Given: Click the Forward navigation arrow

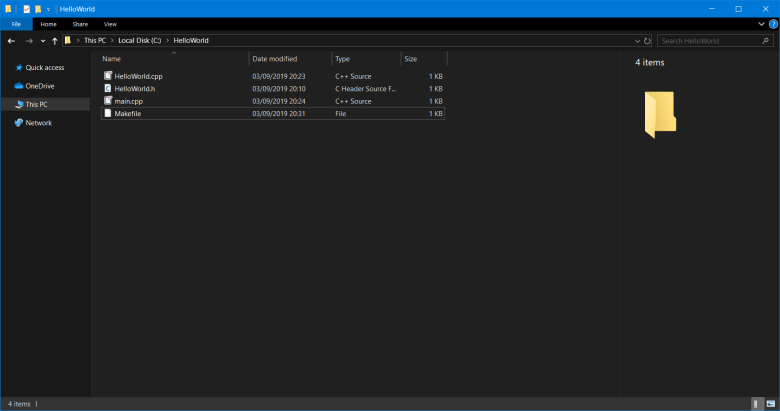Looking at the screenshot, I should pyautogui.click(x=29, y=41).
